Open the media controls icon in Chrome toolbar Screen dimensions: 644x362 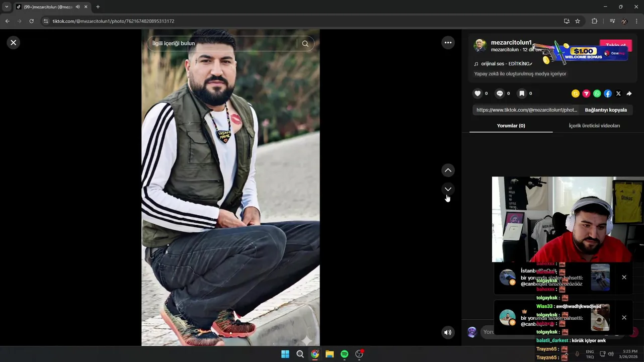tap(612, 21)
